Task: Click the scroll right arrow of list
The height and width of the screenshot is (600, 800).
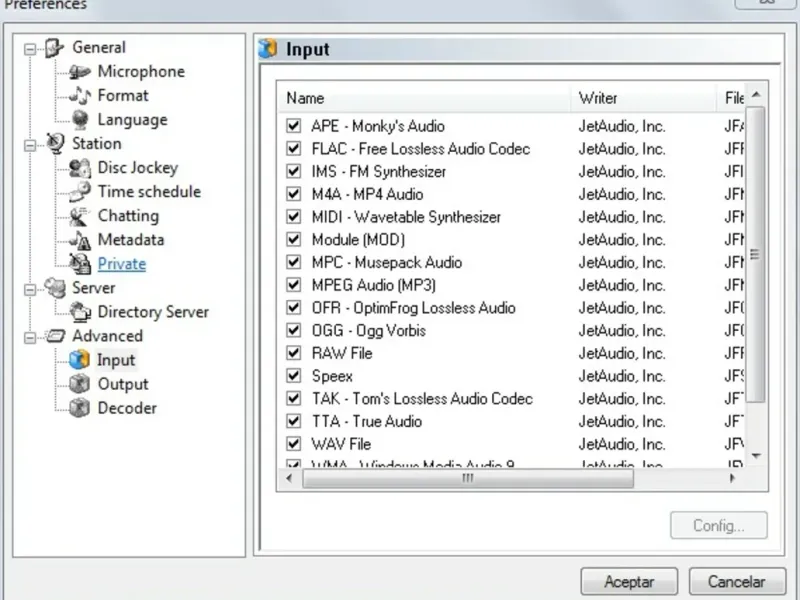Action: click(x=733, y=479)
